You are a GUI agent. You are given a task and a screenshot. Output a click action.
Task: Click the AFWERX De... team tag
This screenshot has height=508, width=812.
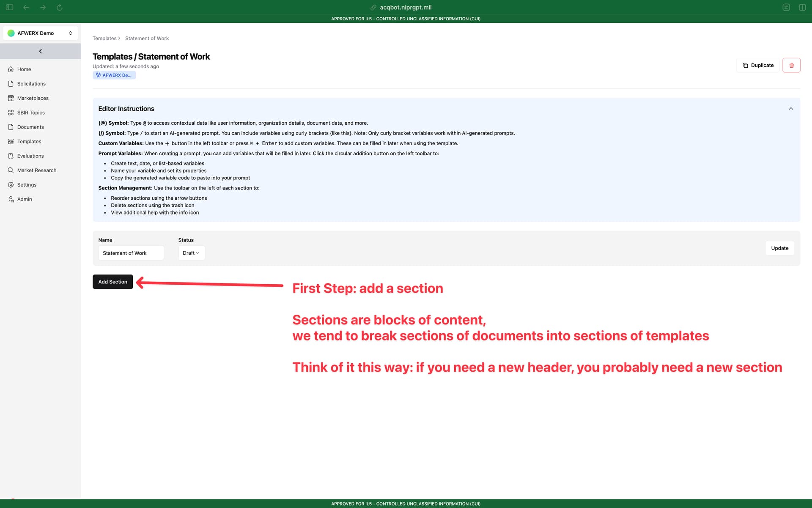click(x=114, y=75)
